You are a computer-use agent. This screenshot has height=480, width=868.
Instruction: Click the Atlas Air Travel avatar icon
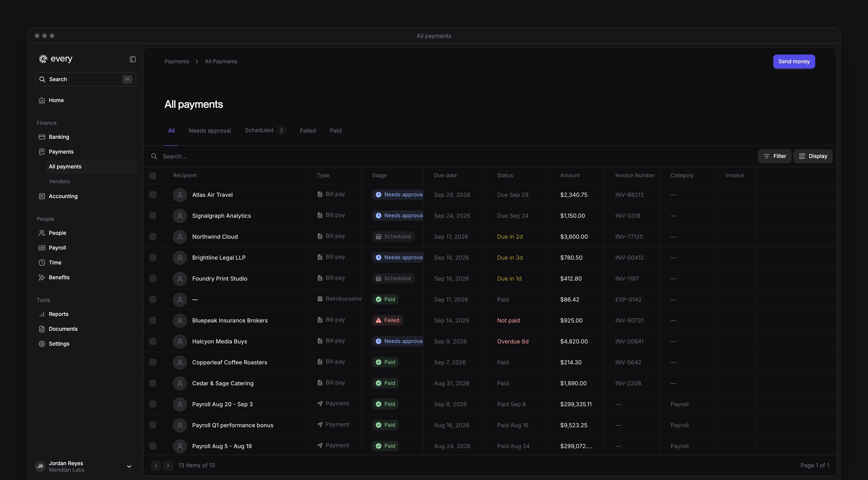pyautogui.click(x=180, y=195)
